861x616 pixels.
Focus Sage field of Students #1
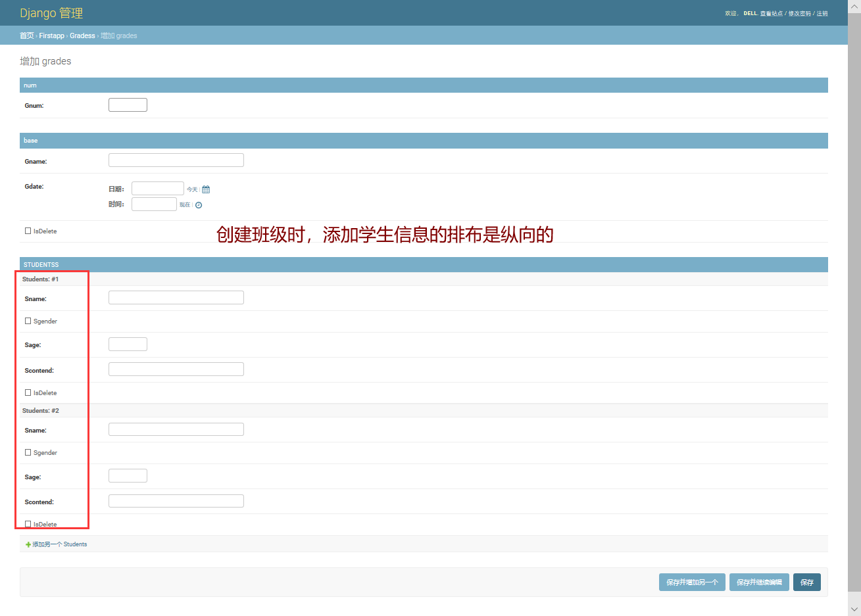[128, 344]
